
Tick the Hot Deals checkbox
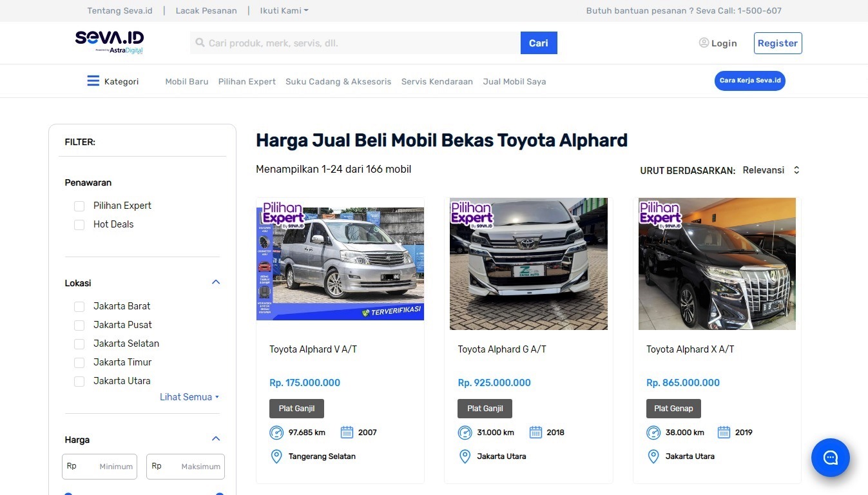point(79,225)
